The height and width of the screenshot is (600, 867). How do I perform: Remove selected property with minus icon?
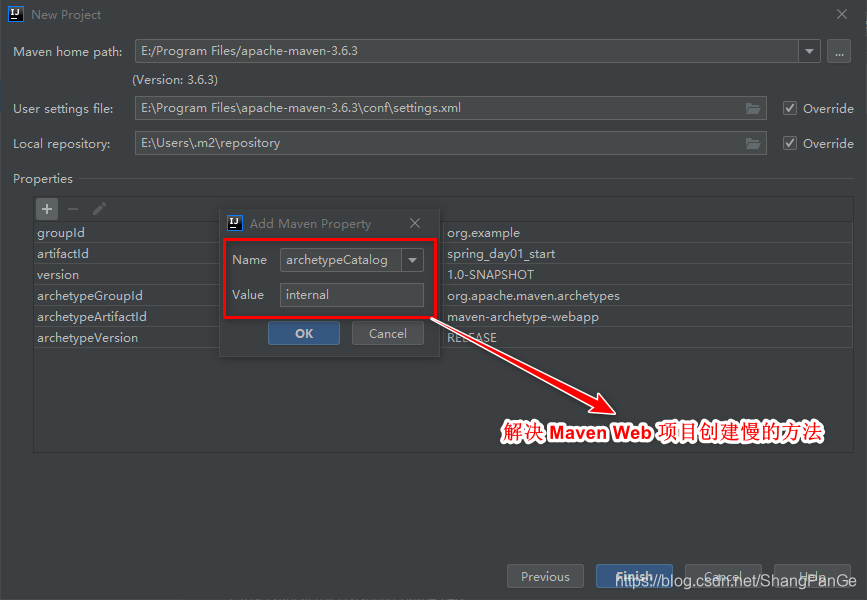[x=73, y=209]
